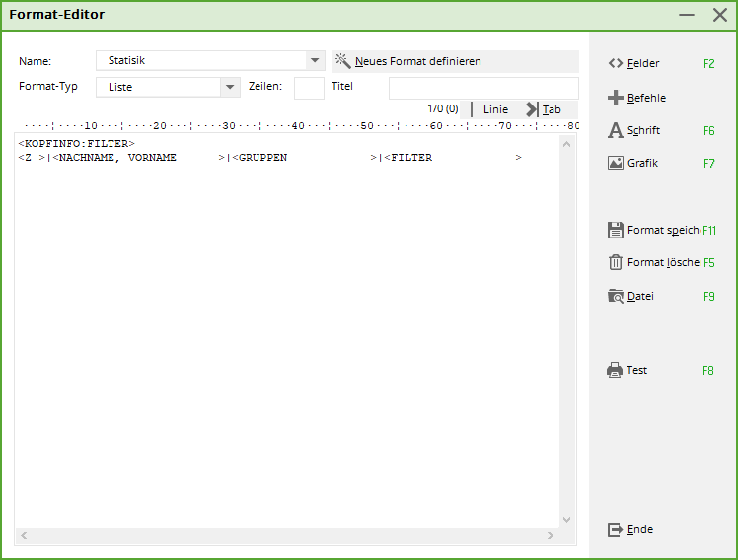Click the Befehle plus icon
738x560 pixels.
(616, 98)
